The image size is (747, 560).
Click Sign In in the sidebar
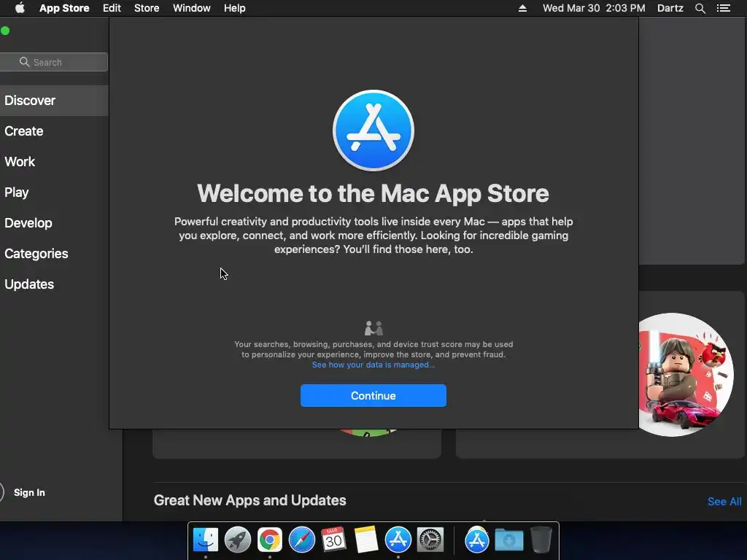[29, 492]
